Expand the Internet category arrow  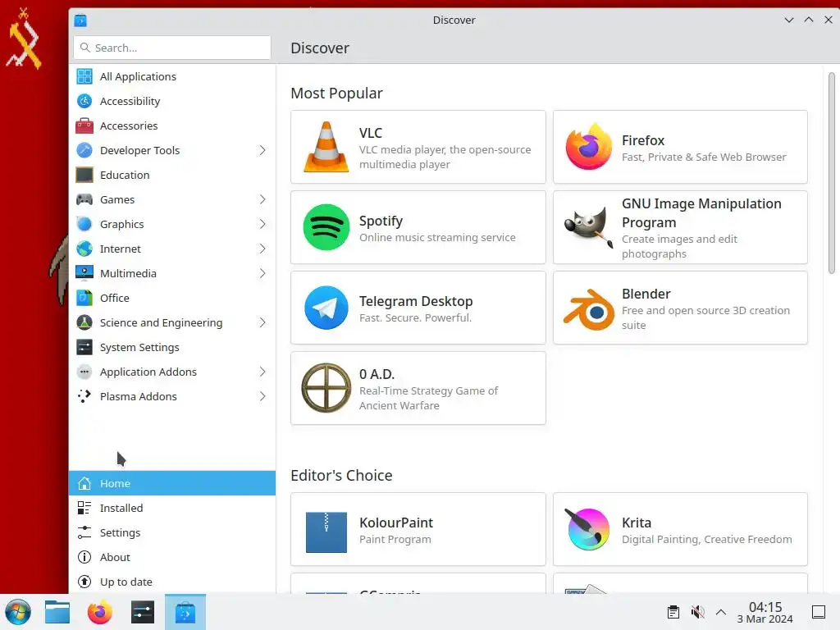[262, 249]
